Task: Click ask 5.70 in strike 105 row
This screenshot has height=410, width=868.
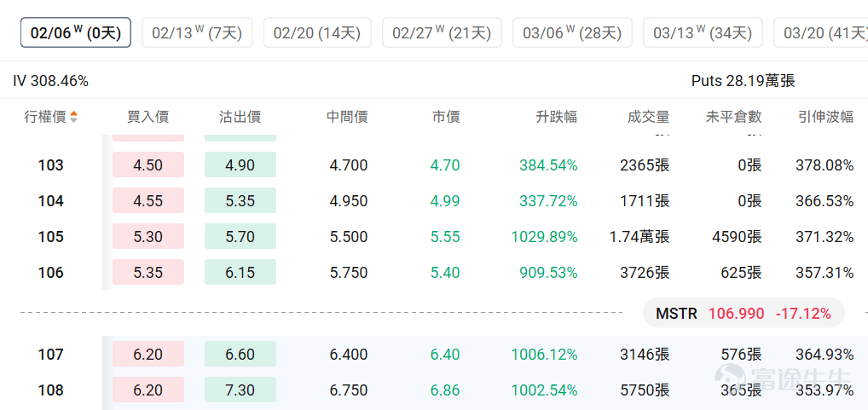Action: point(240,237)
